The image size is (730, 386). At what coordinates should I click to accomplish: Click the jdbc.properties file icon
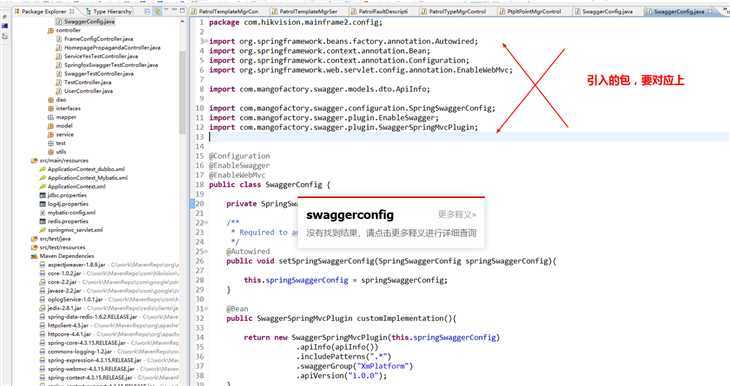pos(43,196)
